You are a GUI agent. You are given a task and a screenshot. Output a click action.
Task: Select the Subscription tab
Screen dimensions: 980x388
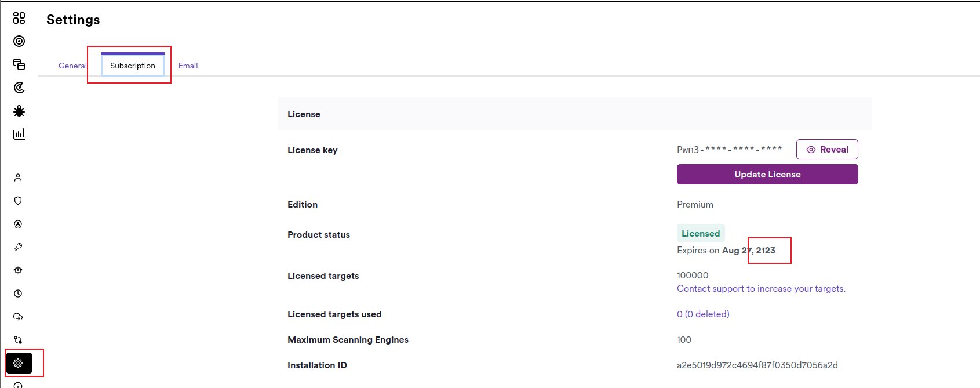pos(133,66)
